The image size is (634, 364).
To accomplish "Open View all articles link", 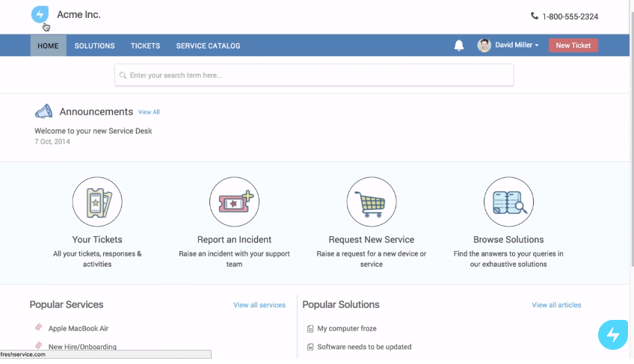I will [556, 305].
